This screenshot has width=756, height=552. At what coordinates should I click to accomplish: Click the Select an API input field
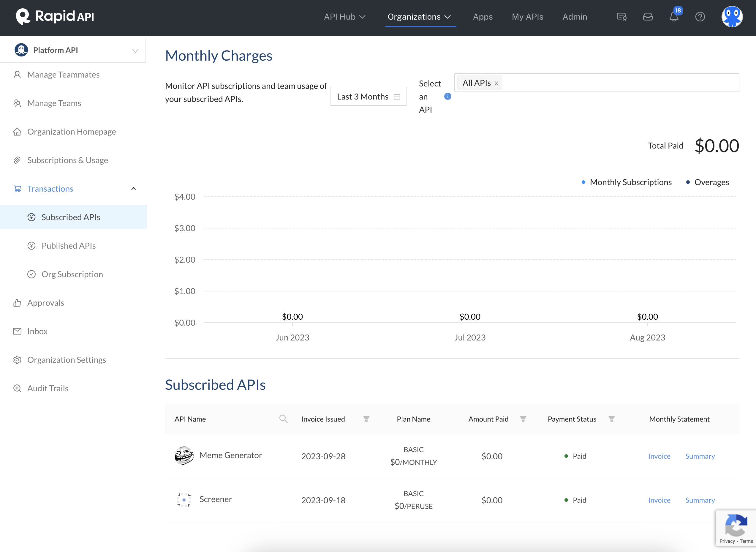(x=618, y=83)
